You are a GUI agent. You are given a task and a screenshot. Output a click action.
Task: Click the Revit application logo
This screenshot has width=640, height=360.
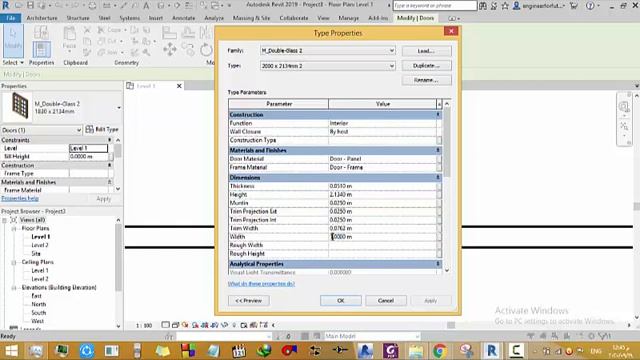tap(6, 6)
